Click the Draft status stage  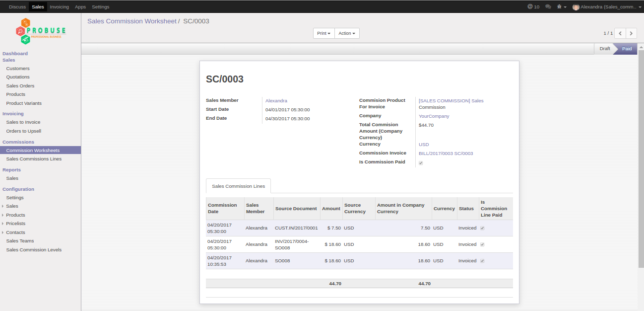click(x=605, y=49)
